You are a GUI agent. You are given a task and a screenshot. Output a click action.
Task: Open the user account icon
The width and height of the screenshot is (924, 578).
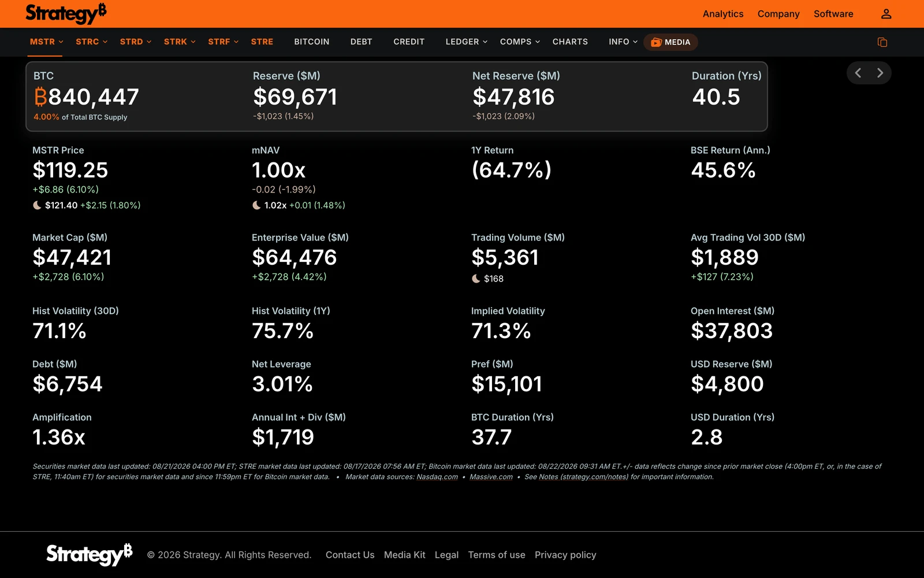pyautogui.click(x=886, y=14)
